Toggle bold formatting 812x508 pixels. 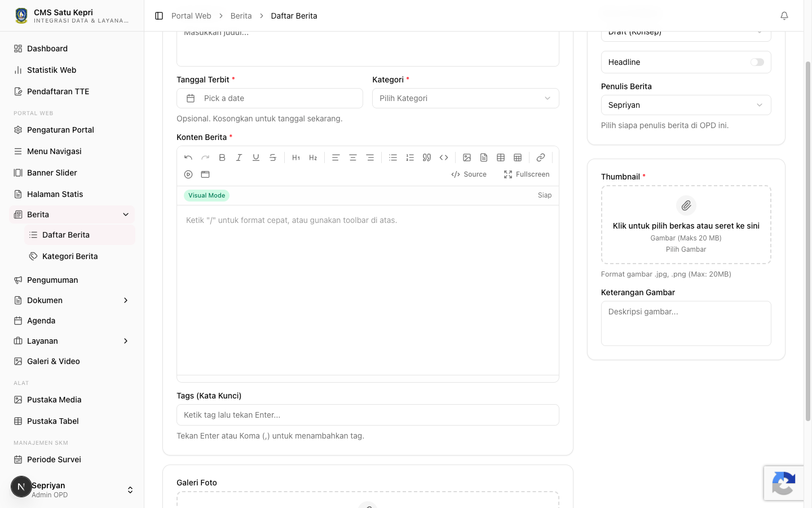click(x=222, y=157)
